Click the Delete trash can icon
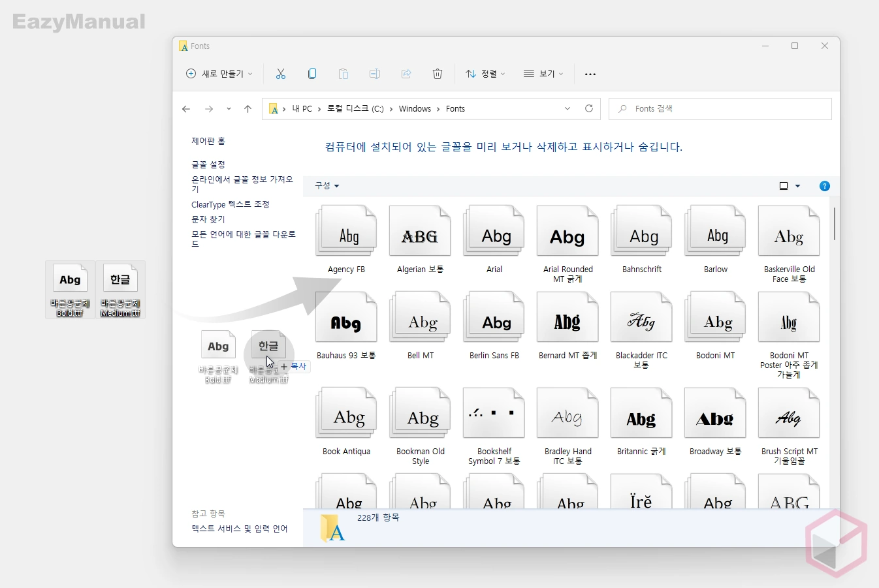879x588 pixels. point(438,74)
